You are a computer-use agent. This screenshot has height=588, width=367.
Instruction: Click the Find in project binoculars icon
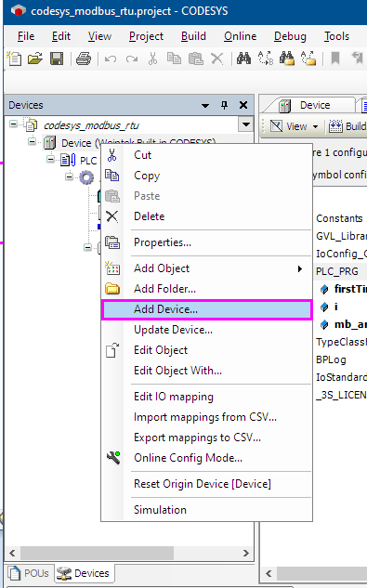click(287, 59)
